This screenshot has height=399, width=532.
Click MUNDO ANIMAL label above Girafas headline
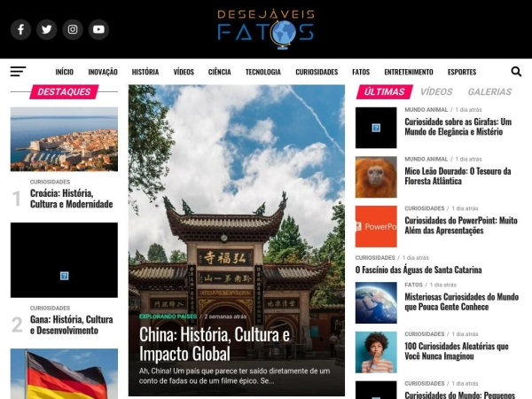tap(426, 110)
